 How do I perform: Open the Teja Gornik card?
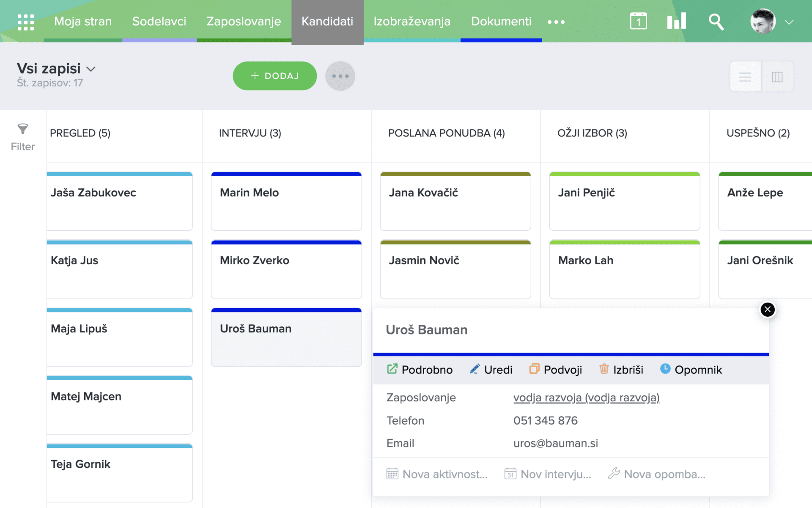click(119, 473)
